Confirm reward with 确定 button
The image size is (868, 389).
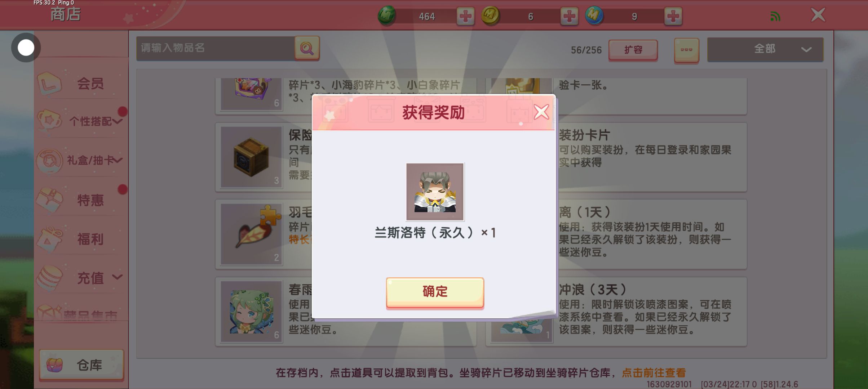(x=435, y=292)
